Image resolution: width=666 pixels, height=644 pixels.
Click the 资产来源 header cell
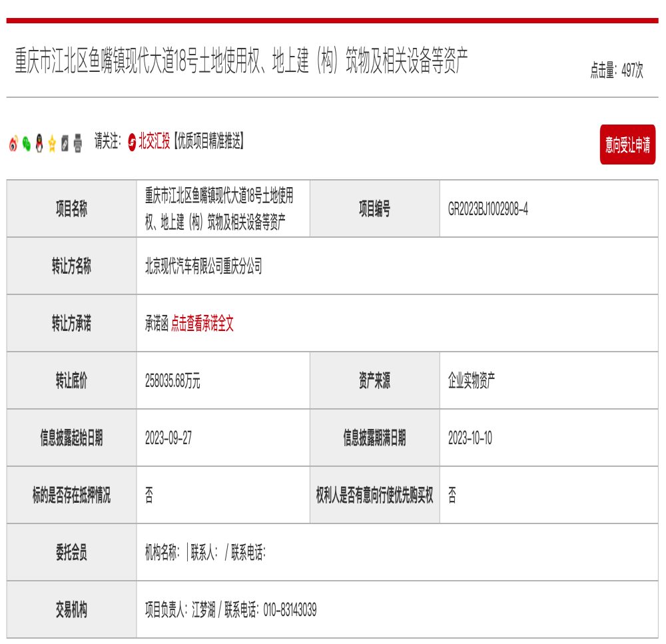click(x=374, y=381)
